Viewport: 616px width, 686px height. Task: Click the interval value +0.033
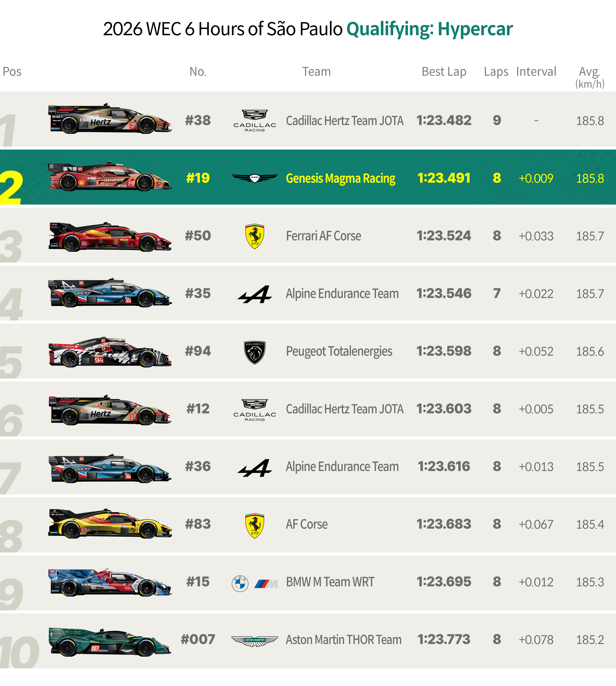536,236
